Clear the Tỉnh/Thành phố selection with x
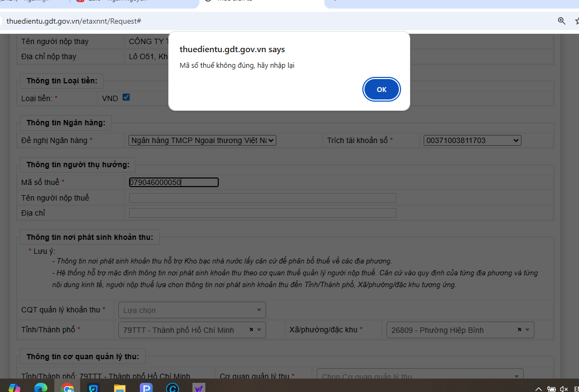The width and height of the screenshot is (579, 392). coord(251,330)
